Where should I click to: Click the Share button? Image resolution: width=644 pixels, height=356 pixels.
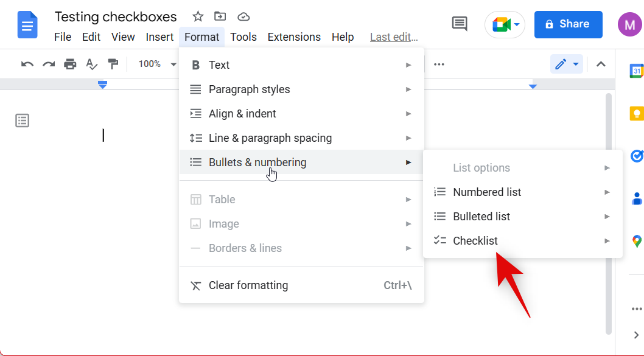(x=568, y=24)
